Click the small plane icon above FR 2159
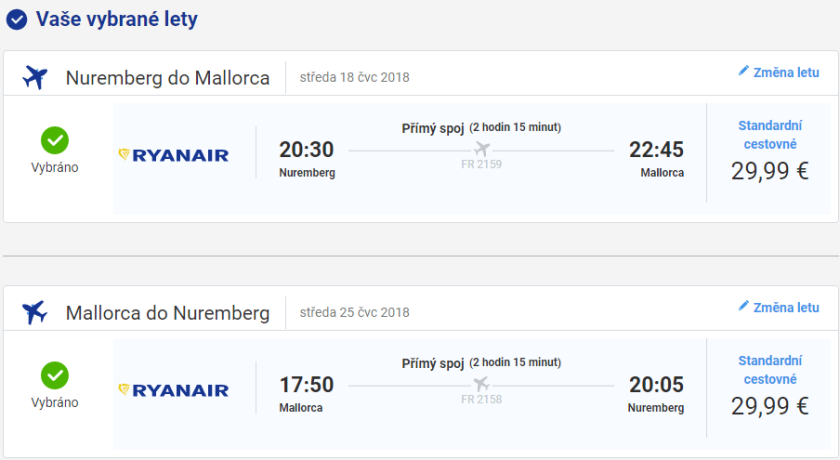The image size is (840, 460). coord(482,150)
